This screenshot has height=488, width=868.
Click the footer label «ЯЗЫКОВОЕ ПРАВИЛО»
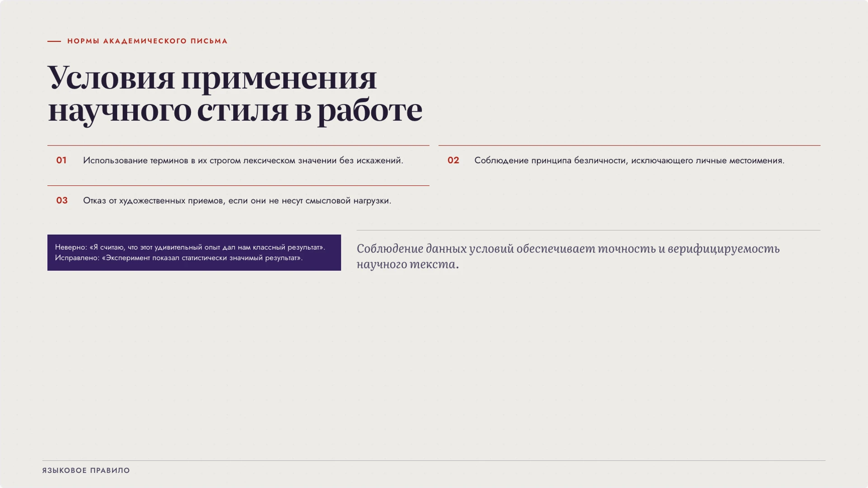tap(86, 470)
